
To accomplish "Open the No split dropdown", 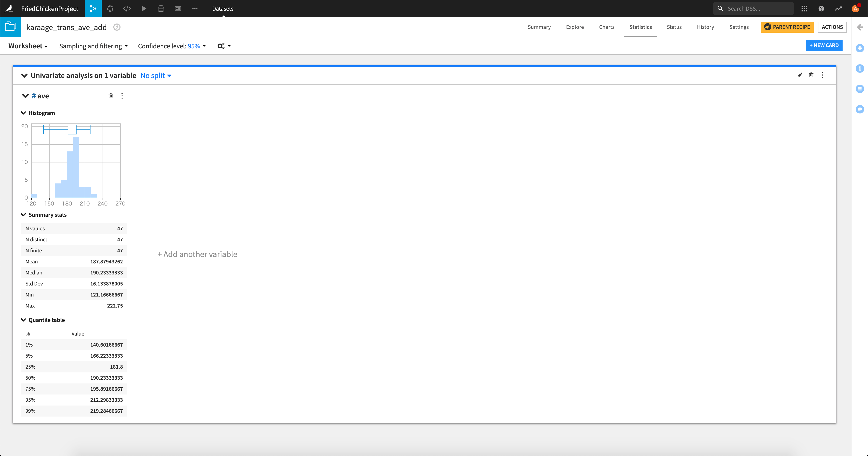I will [156, 76].
